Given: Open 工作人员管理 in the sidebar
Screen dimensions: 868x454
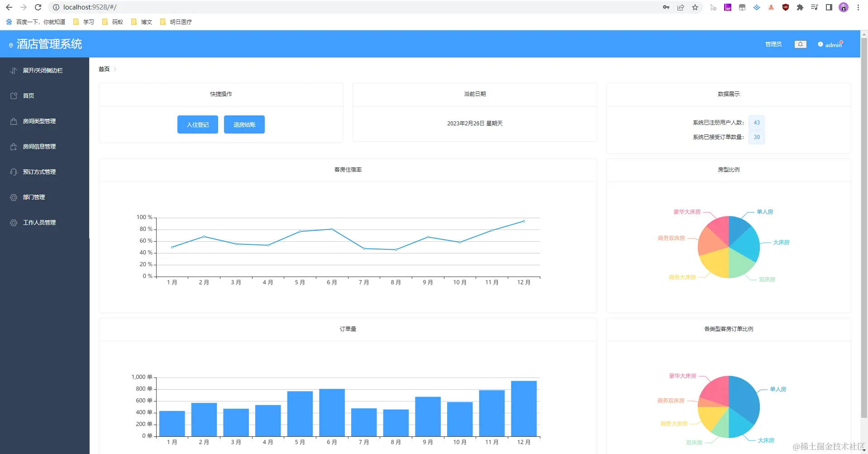Looking at the screenshot, I should point(44,222).
